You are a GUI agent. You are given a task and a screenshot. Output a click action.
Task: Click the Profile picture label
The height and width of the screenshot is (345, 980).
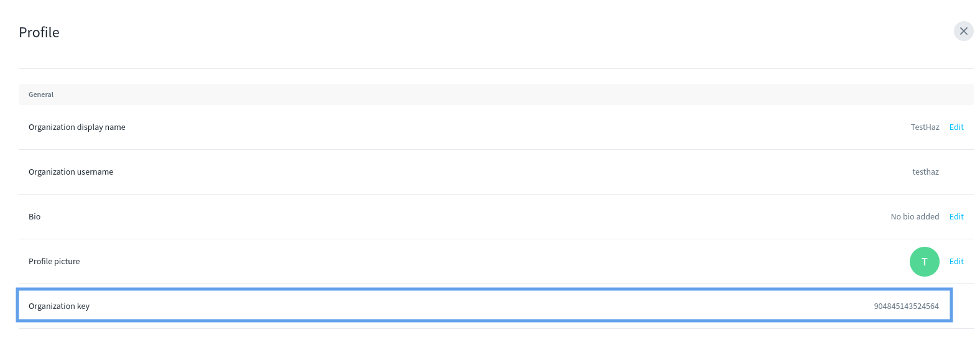tap(54, 262)
